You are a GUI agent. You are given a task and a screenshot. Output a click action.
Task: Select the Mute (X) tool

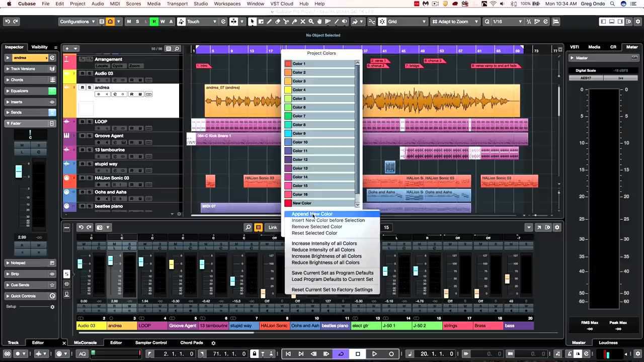pyautogui.click(x=303, y=22)
